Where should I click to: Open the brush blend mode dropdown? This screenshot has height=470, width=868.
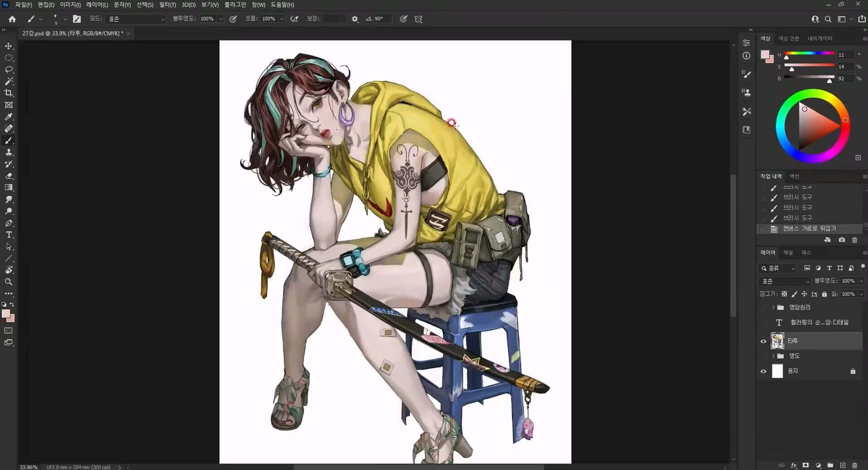(x=136, y=19)
